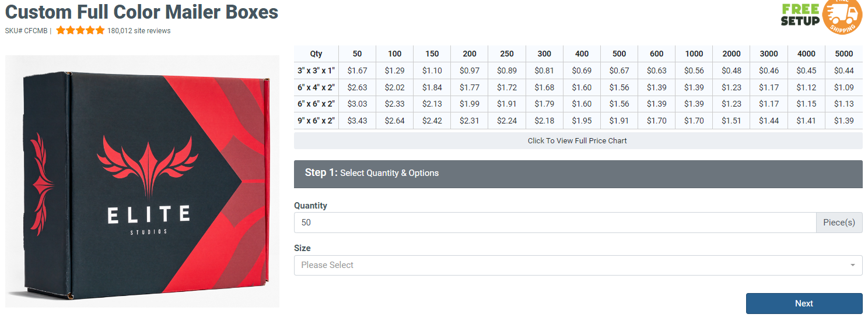Click the mailer box product image
This screenshot has height=321, width=868.
142,181
